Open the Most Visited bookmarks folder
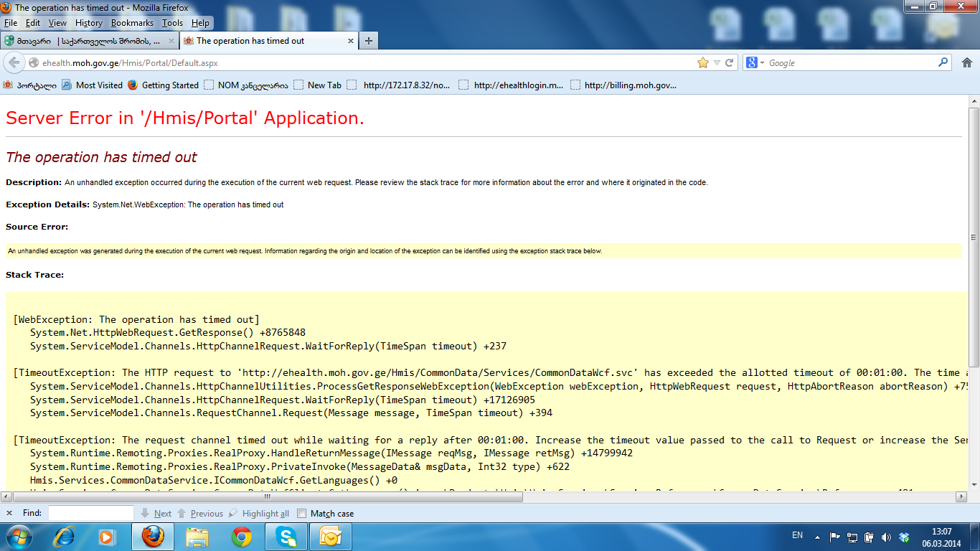The height and width of the screenshot is (551, 980). 92,85
